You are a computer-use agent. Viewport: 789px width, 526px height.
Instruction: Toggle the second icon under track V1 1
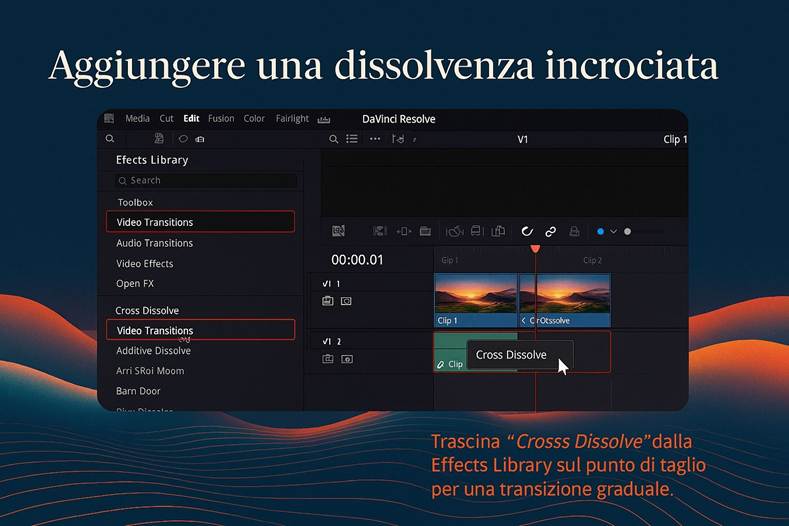pos(346,301)
